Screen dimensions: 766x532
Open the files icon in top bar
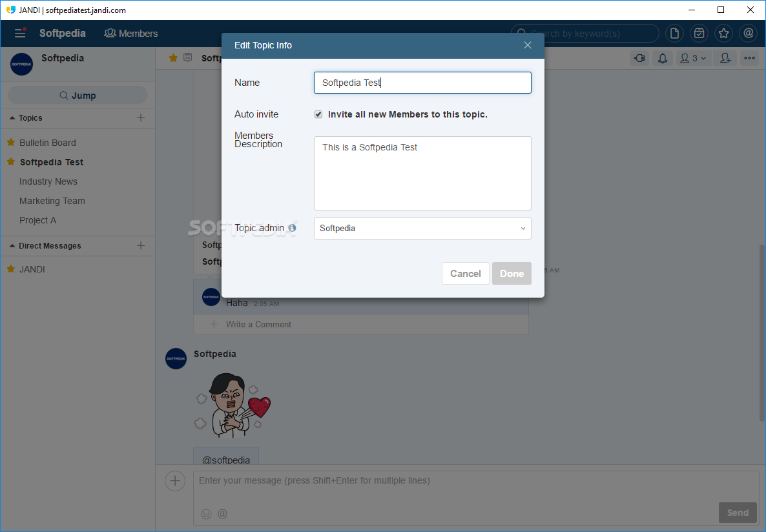point(674,33)
